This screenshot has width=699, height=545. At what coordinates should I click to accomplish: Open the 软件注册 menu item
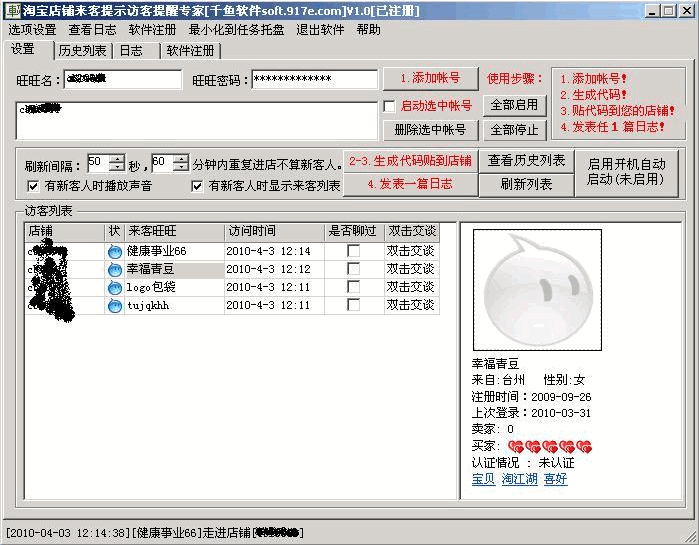tap(152, 30)
